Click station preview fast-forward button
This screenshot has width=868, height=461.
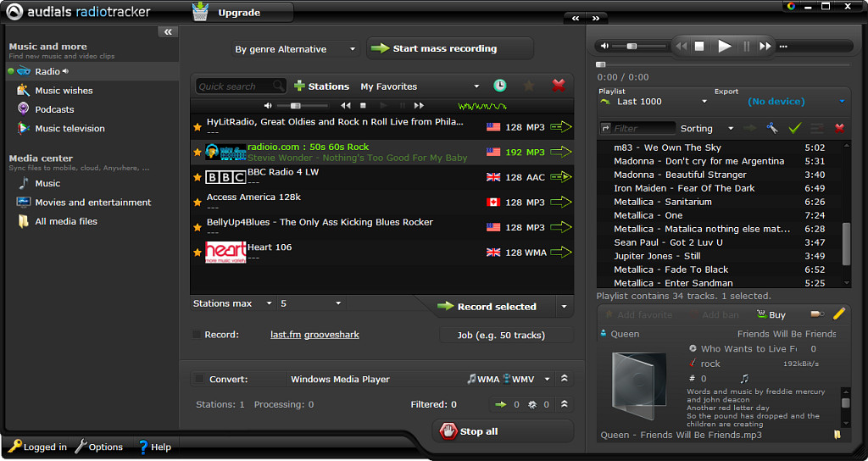click(x=419, y=106)
